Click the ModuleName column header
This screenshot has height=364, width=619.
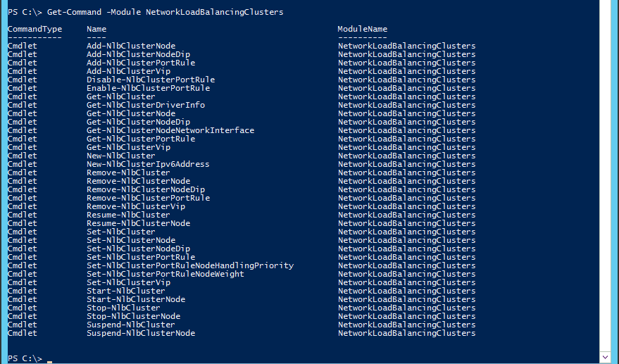(x=363, y=29)
